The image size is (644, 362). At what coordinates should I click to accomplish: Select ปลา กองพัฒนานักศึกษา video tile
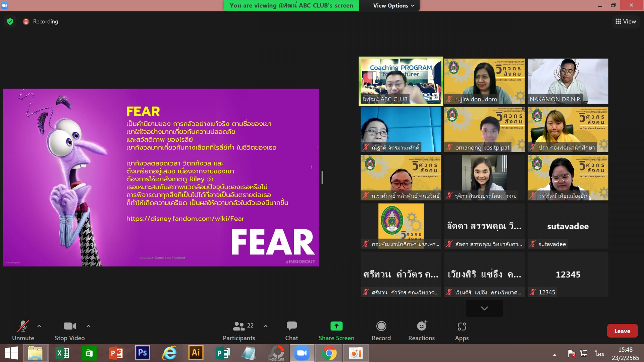[568, 129]
